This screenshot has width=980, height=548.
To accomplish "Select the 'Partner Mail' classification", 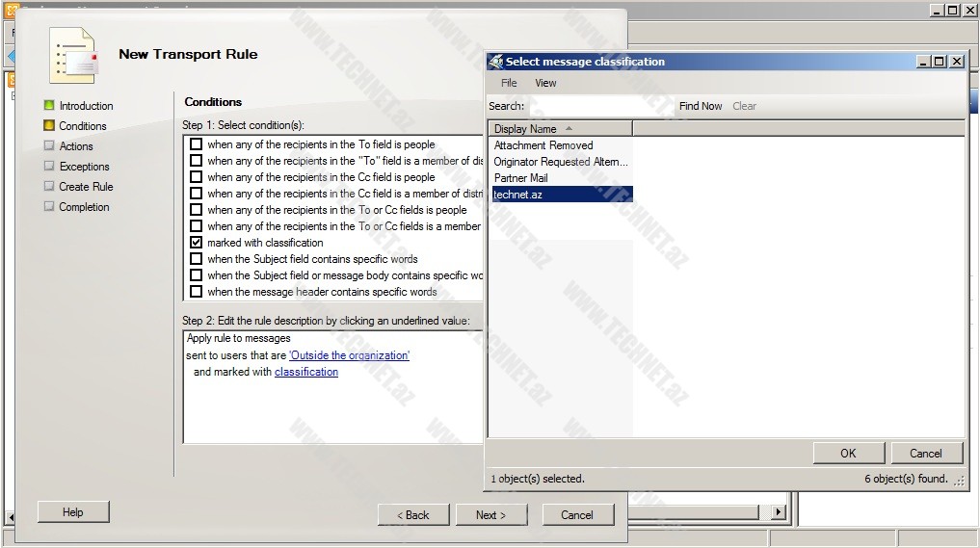I will [520, 178].
